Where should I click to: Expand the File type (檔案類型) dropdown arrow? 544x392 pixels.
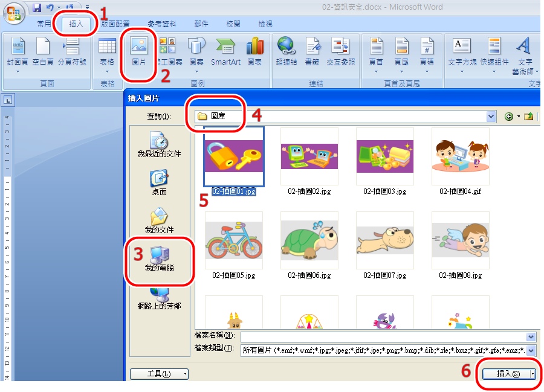(531, 350)
